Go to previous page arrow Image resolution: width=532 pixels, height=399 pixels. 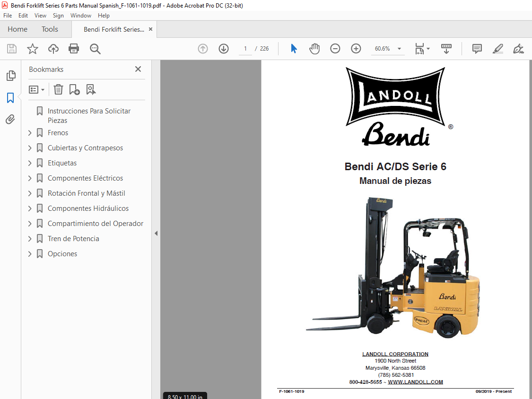pos(203,49)
